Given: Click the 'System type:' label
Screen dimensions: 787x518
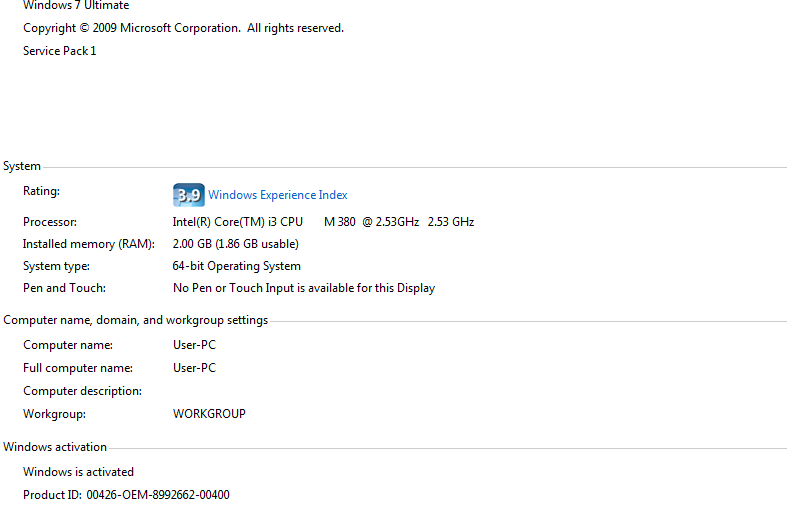Looking at the screenshot, I should click(56, 266).
